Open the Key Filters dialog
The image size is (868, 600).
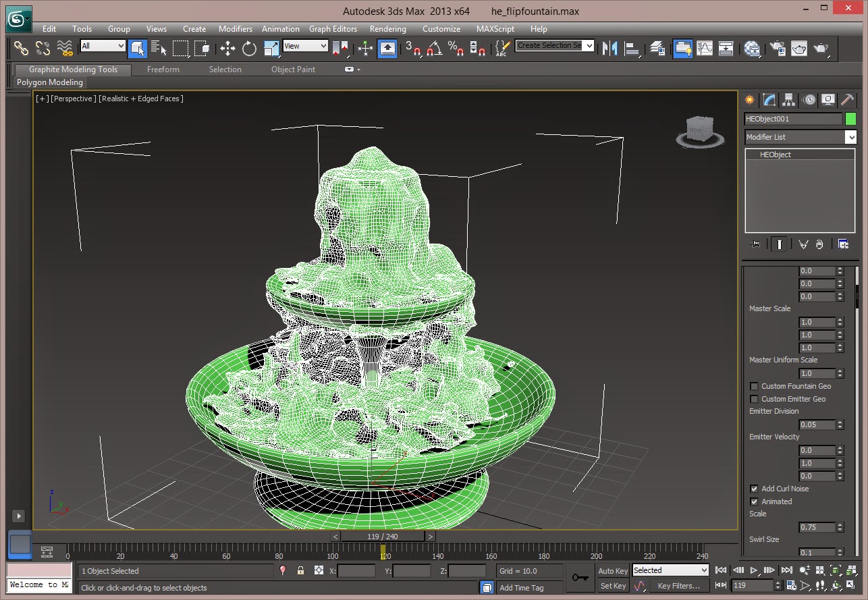coord(679,585)
